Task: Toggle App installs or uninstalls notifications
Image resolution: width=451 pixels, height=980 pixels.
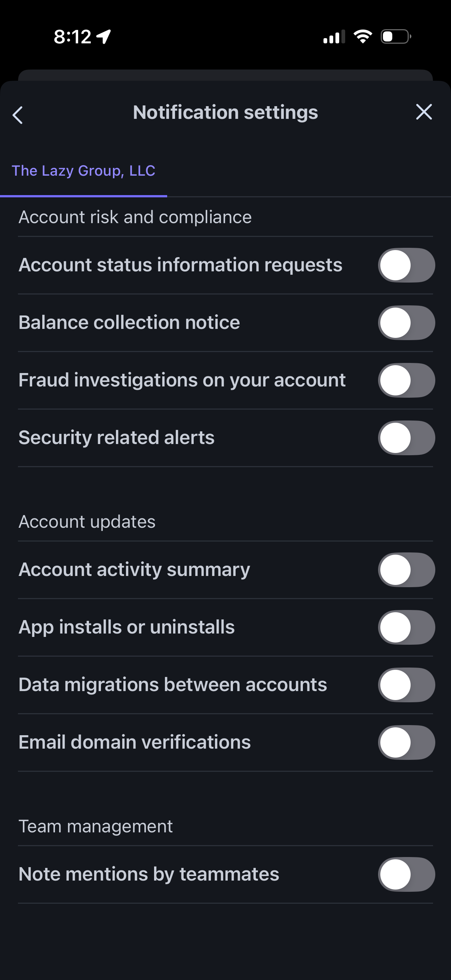Action: (406, 627)
